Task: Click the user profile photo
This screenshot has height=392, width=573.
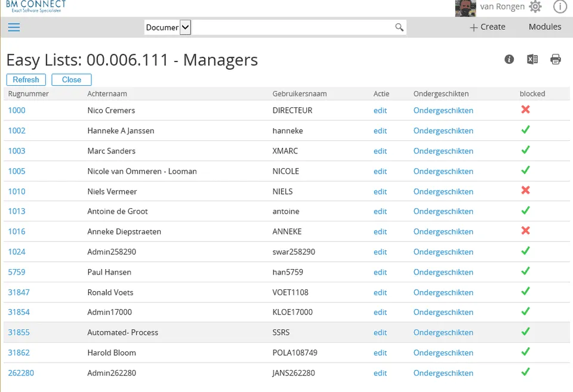Action: click(466, 8)
